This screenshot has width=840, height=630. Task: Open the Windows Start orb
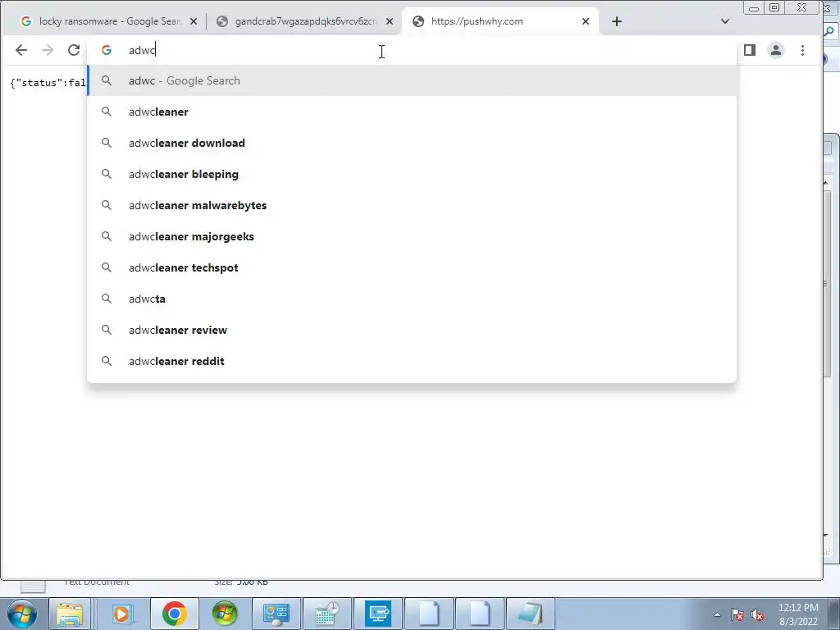[22, 614]
